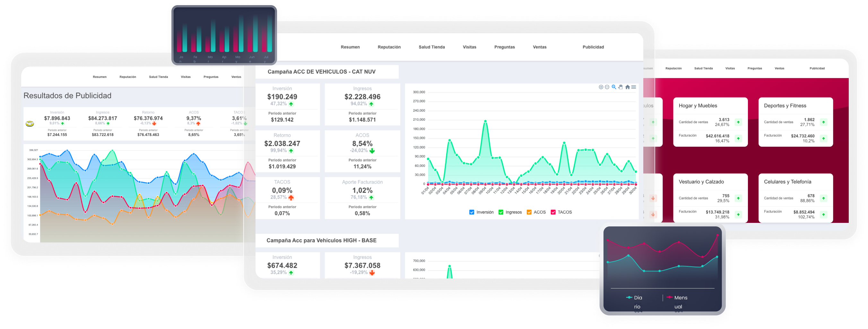Disable the TACOS series checkbox
This screenshot has height=329, width=868.
pyautogui.click(x=553, y=212)
